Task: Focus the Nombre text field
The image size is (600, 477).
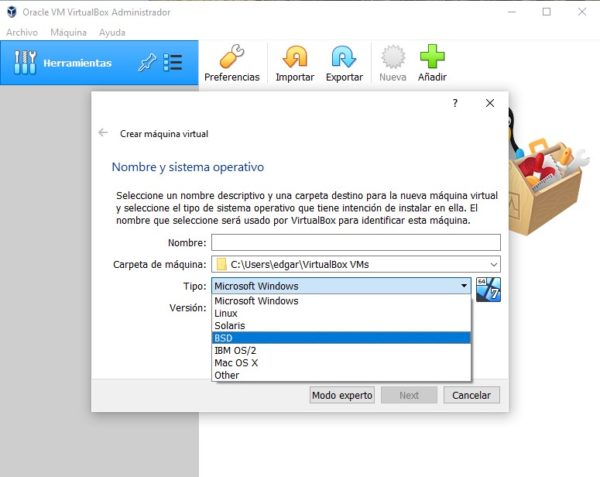Action: tap(356, 243)
